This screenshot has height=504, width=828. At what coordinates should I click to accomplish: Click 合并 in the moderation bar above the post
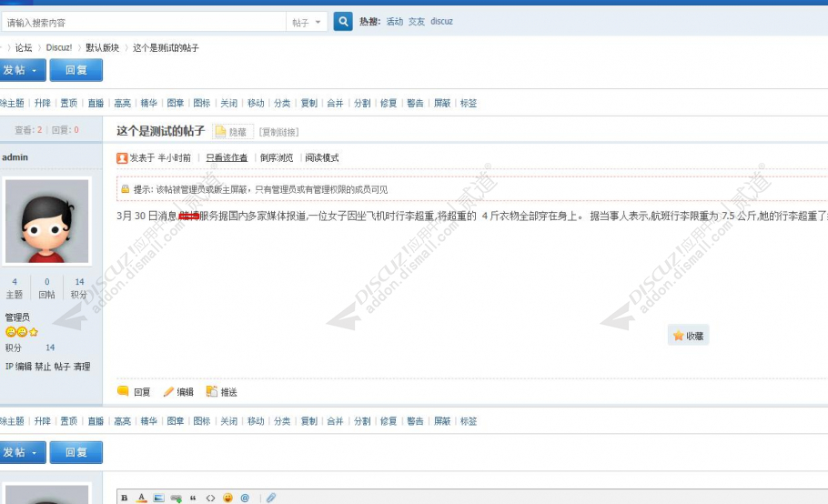coord(335,103)
